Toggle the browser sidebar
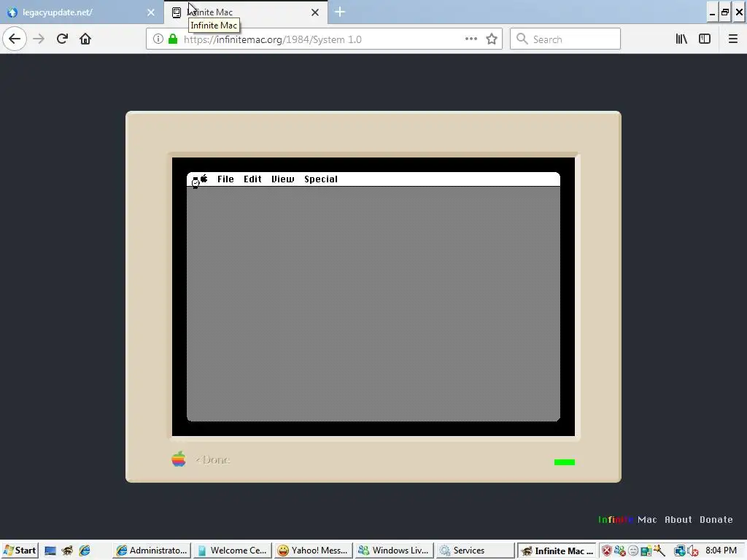 [x=705, y=39]
